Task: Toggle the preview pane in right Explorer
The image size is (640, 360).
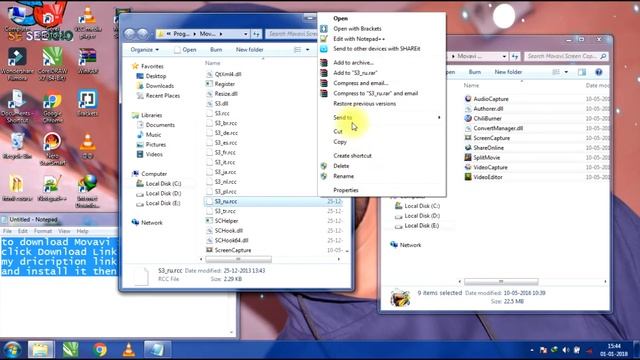Action: (x=582, y=72)
